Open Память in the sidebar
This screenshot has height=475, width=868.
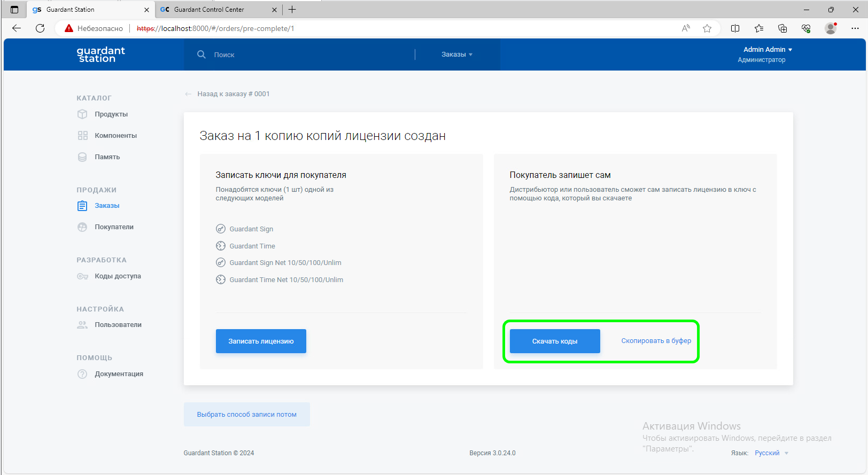(107, 157)
